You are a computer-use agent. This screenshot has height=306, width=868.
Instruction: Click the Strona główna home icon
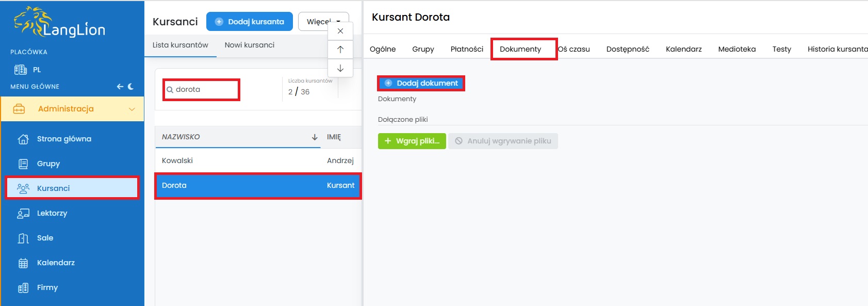pyautogui.click(x=23, y=139)
